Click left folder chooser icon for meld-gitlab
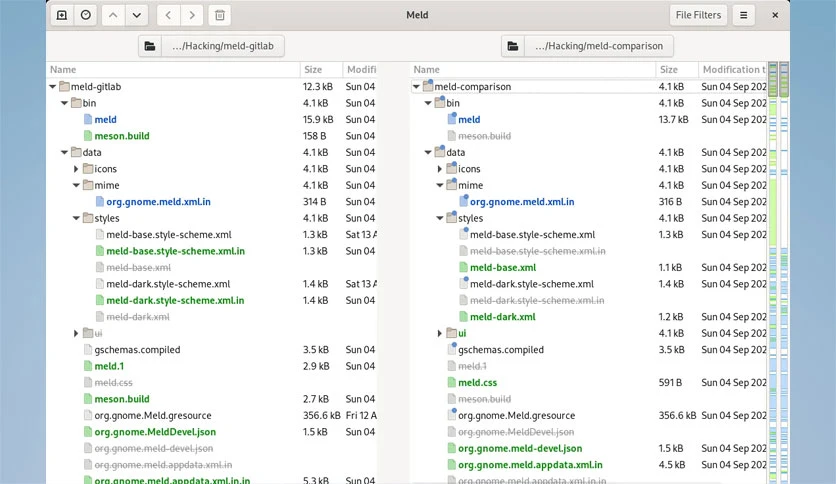 point(150,46)
